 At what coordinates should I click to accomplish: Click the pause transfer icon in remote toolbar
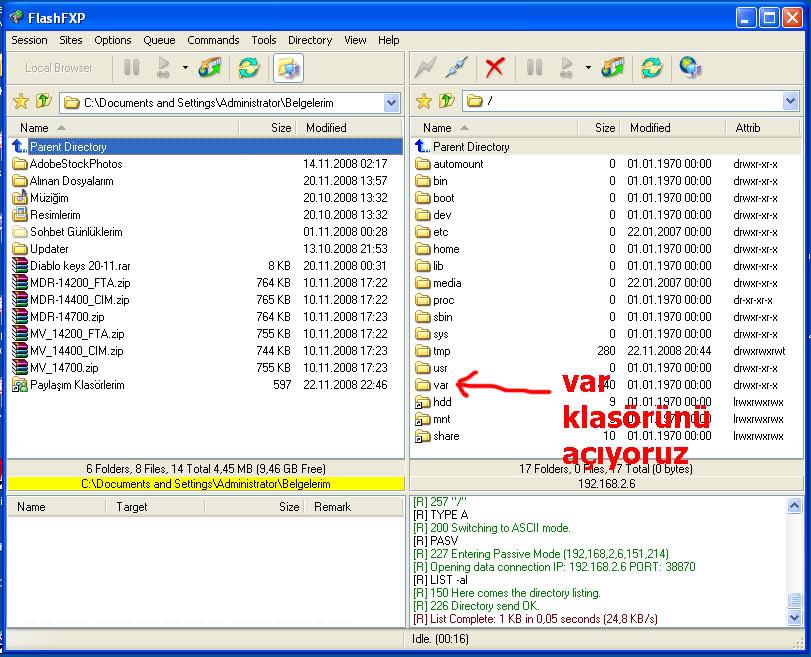pos(534,68)
